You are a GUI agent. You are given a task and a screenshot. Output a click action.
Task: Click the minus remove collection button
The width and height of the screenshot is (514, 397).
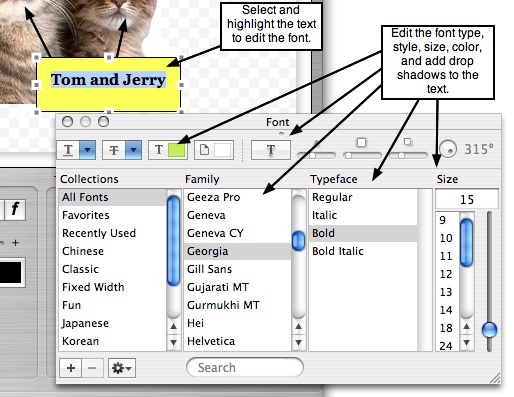coord(92,368)
